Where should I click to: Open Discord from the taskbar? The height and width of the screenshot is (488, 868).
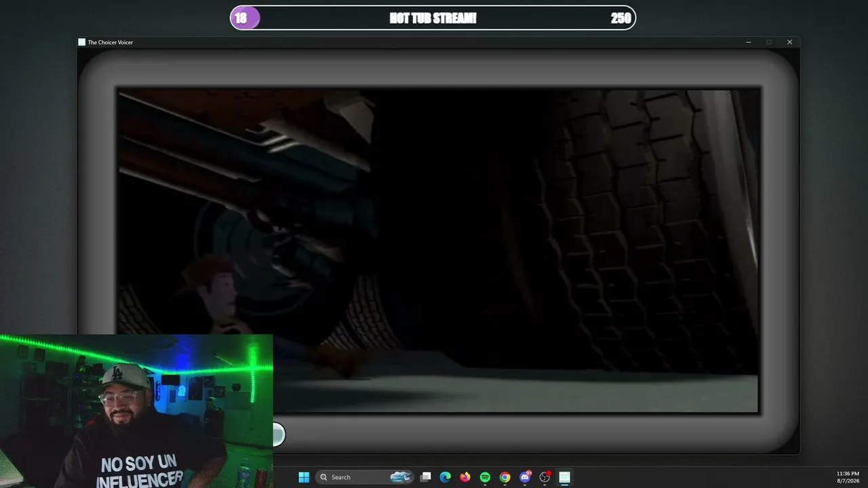pos(524,477)
